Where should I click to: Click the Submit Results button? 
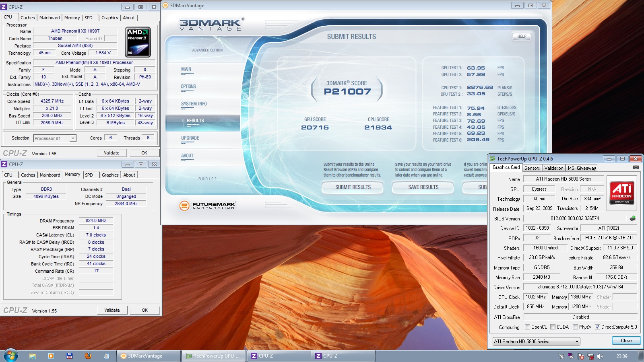point(353,187)
